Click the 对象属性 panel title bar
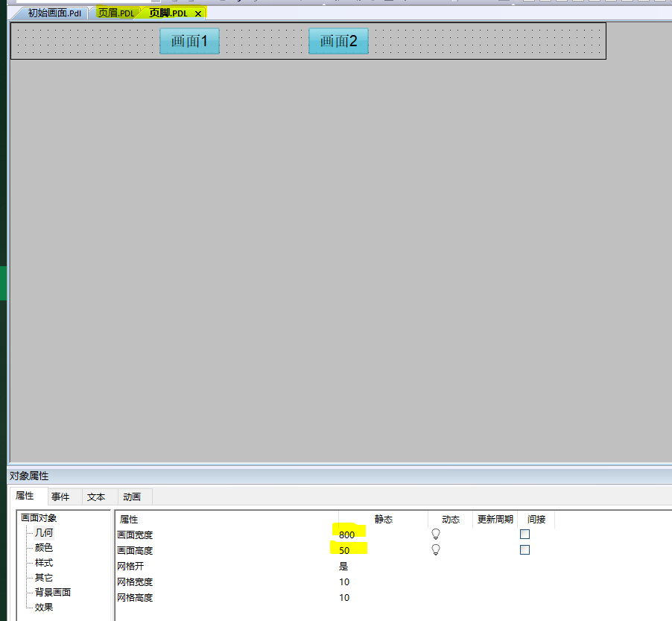The height and width of the screenshot is (621, 672). (340, 476)
